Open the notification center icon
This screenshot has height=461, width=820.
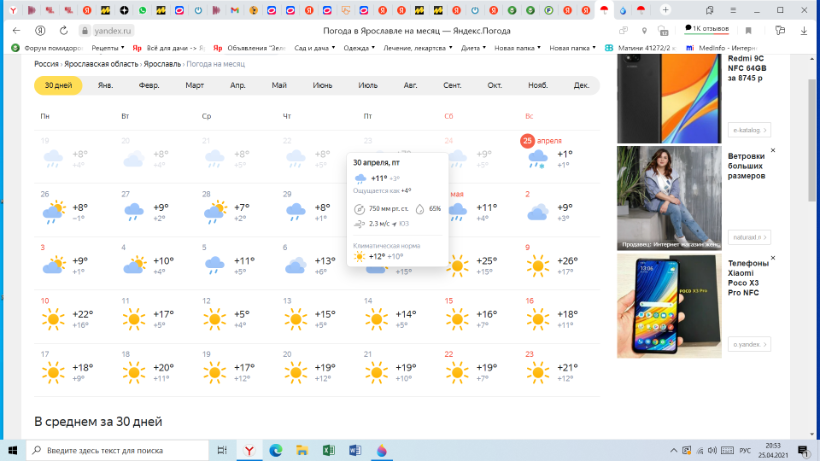coord(805,450)
